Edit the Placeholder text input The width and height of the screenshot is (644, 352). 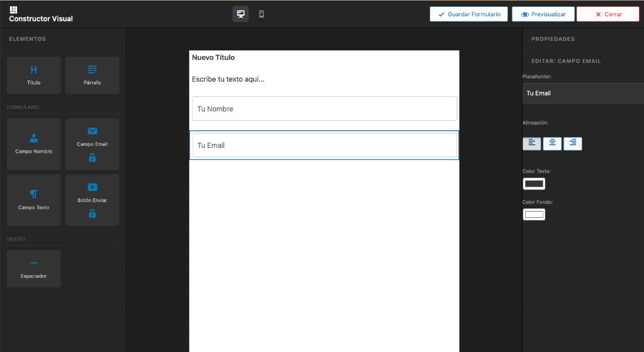582,93
